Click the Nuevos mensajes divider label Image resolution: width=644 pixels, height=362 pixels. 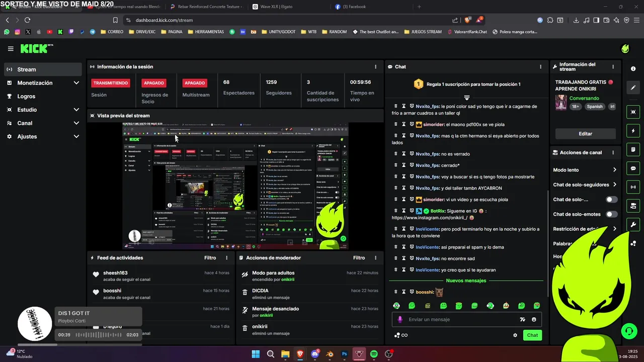[466, 281]
